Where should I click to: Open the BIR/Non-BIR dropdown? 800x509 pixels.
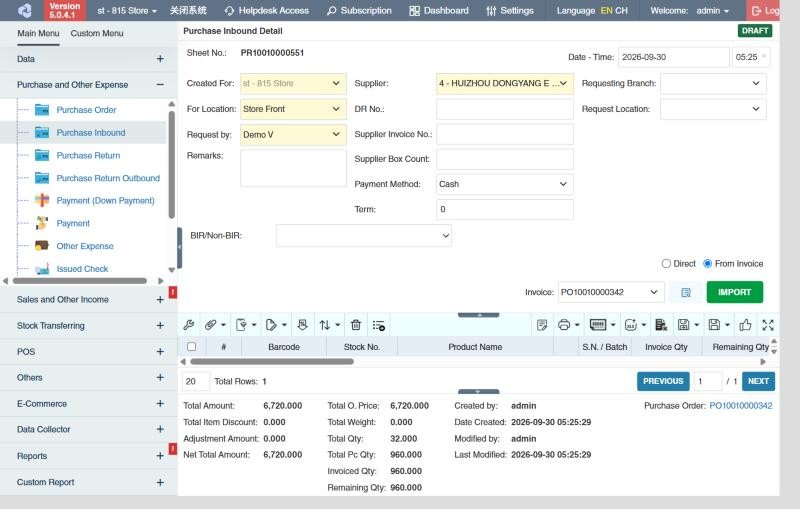tap(364, 236)
